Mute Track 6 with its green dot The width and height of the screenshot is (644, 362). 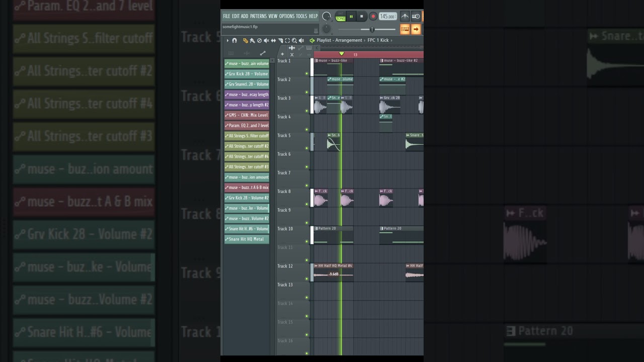point(306,167)
